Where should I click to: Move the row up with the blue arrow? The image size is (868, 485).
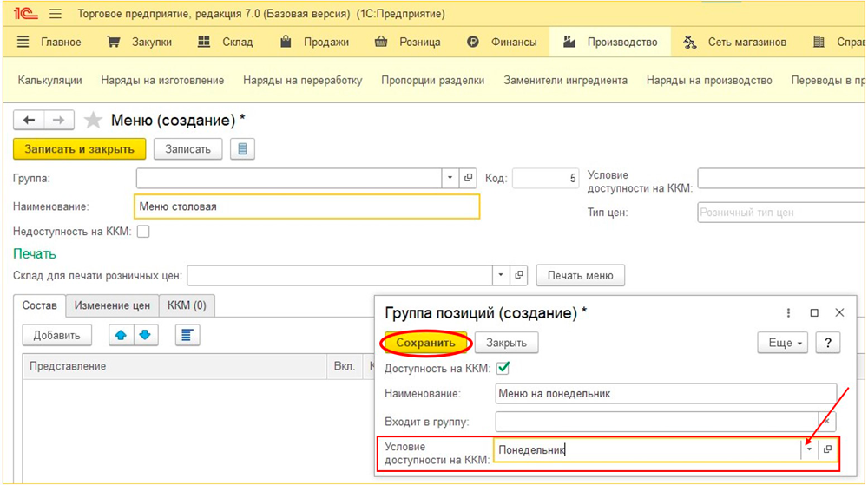tap(122, 335)
